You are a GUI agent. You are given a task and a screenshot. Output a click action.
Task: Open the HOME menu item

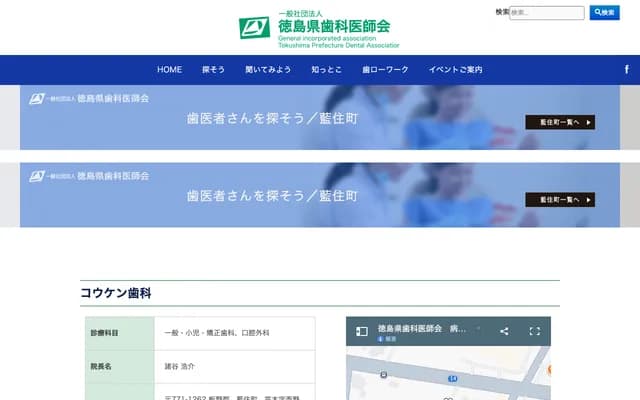coord(169,70)
